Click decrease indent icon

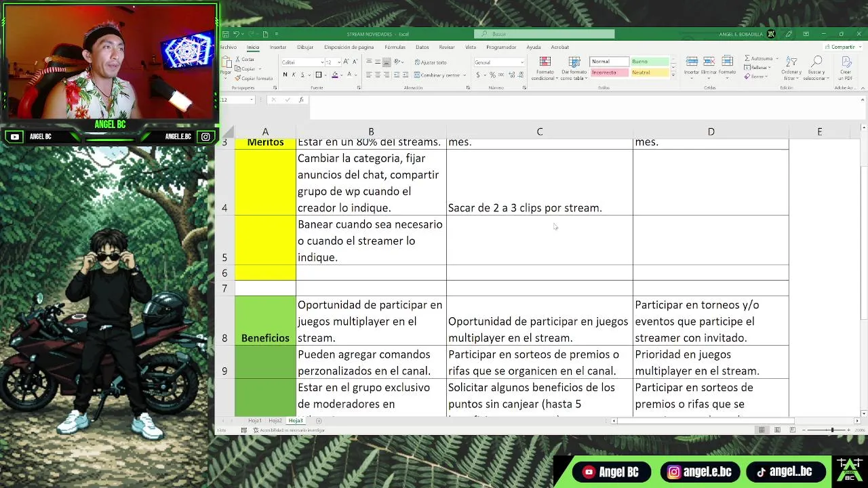pyautogui.click(x=397, y=75)
